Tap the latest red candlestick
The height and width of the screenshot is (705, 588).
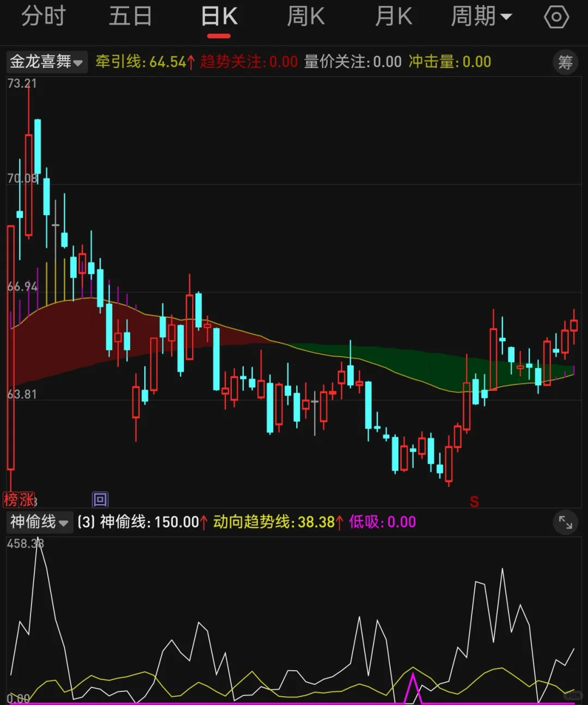pyautogui.click(x=574, y=325)
